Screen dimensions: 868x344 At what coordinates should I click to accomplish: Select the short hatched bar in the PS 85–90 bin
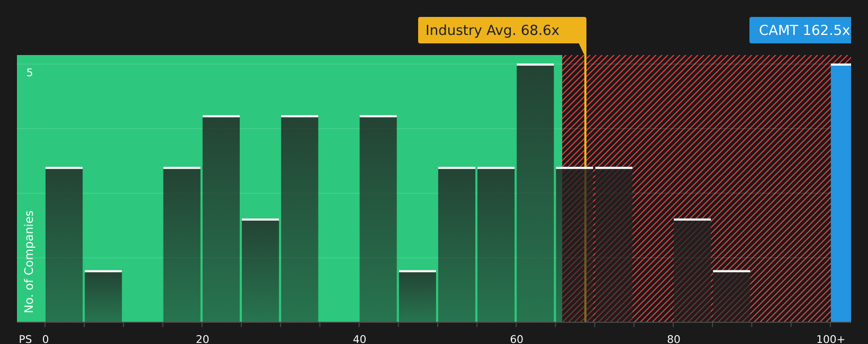coord(731,296)
